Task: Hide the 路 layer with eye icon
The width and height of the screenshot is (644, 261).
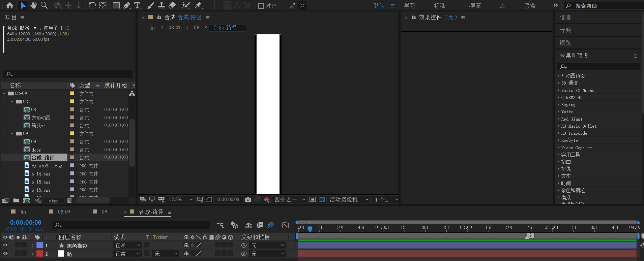Action: click(5, 254)
